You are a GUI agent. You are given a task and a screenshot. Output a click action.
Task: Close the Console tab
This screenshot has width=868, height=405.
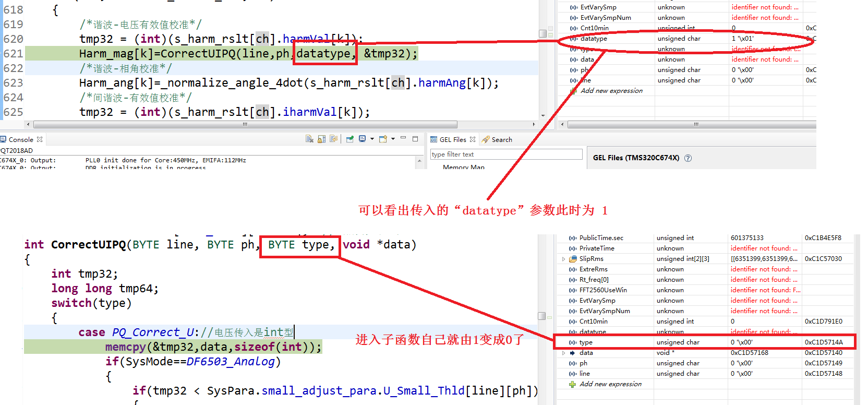pos(40,139)
